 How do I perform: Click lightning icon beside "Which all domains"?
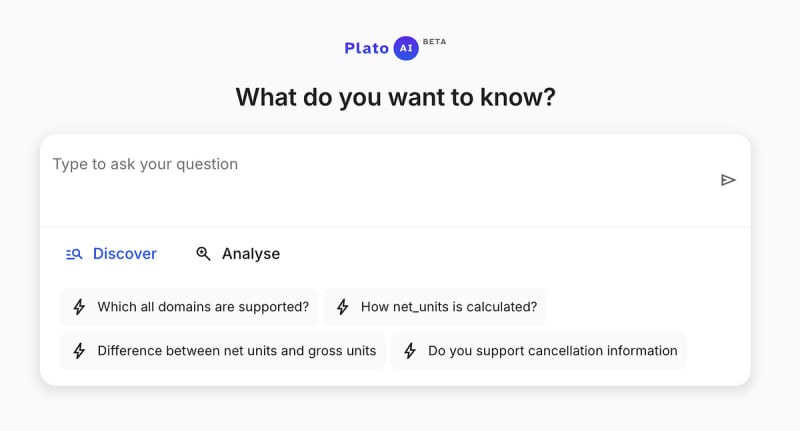[80, 307]
